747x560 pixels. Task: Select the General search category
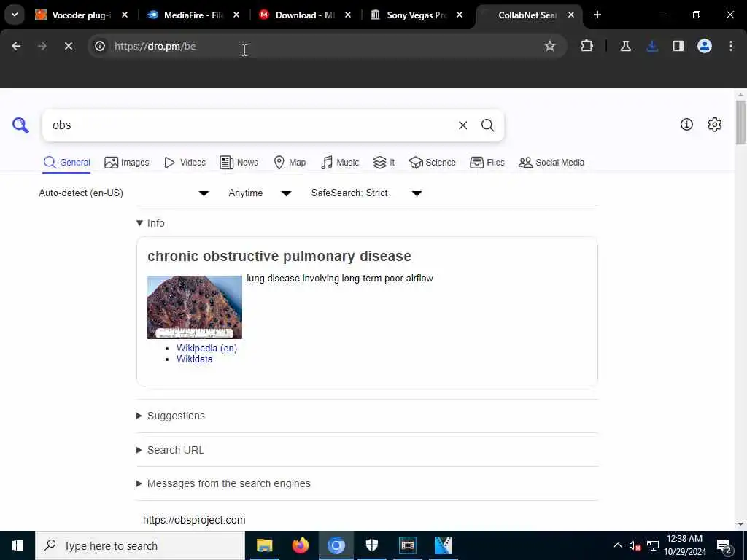point(66,163)
